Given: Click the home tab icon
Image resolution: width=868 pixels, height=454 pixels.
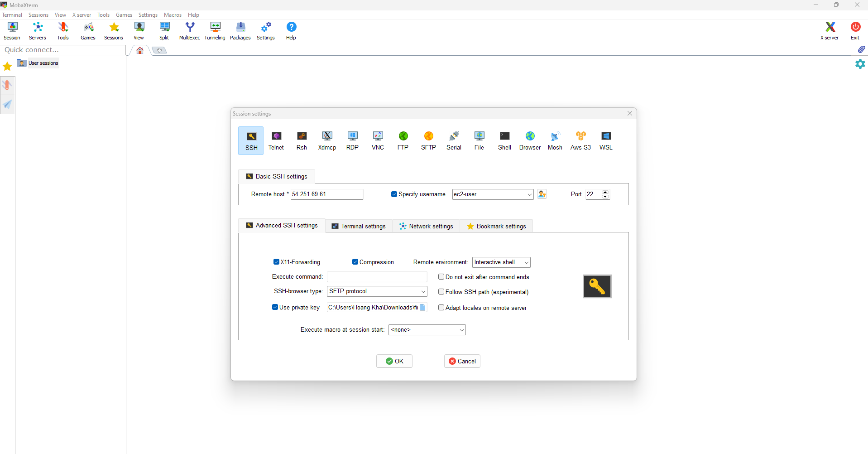Looking at the screenshot, I should click(140, 50).
